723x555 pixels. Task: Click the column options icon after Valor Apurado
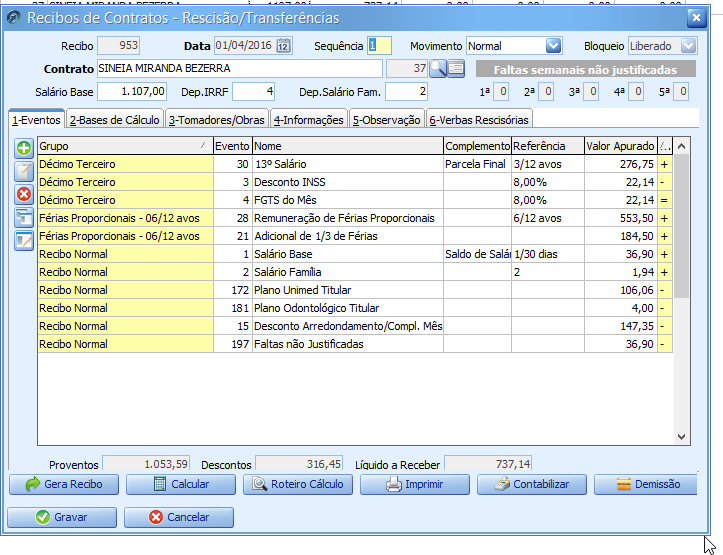[664, 146]
